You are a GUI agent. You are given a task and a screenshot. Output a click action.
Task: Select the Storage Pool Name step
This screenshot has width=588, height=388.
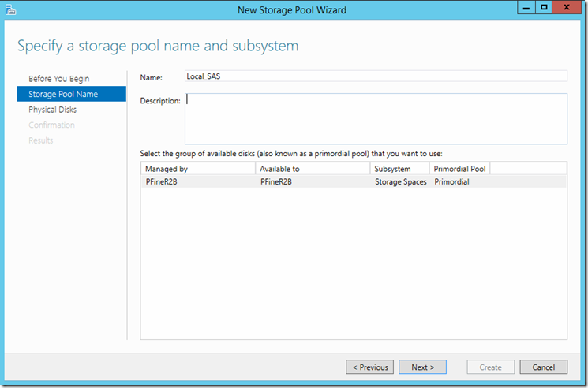coord(63,95)
